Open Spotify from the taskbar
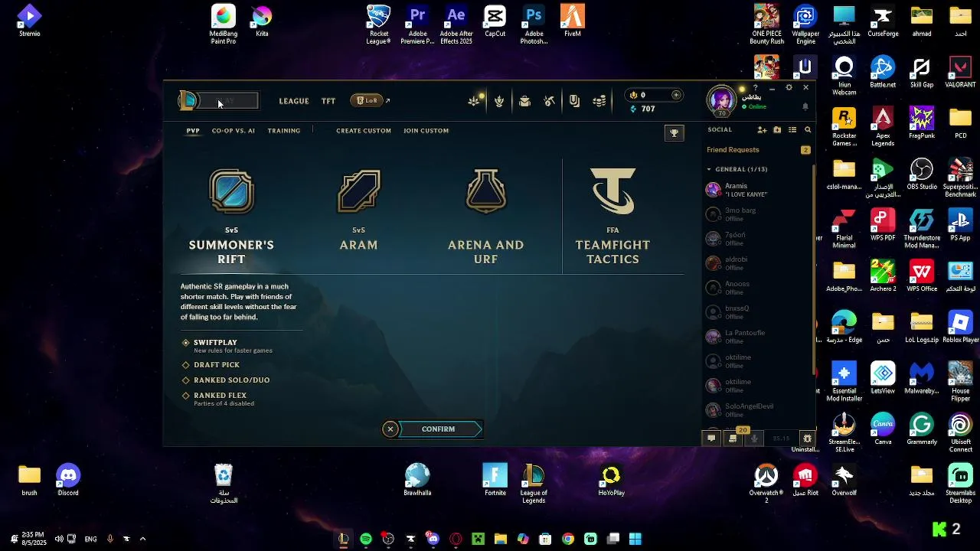This screenshot has width=980, height=551. [x=366, y=539]
